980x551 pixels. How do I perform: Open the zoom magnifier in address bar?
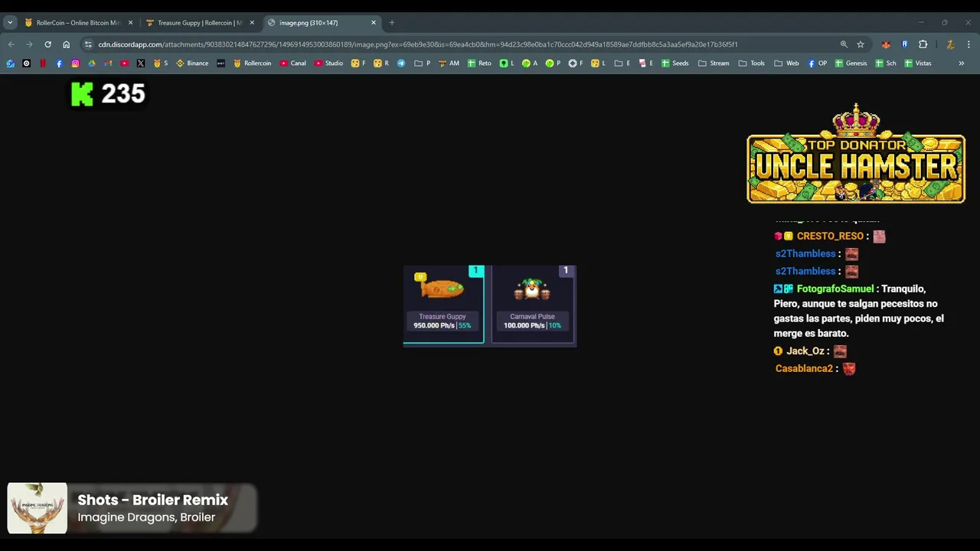[x=844, y=44]
